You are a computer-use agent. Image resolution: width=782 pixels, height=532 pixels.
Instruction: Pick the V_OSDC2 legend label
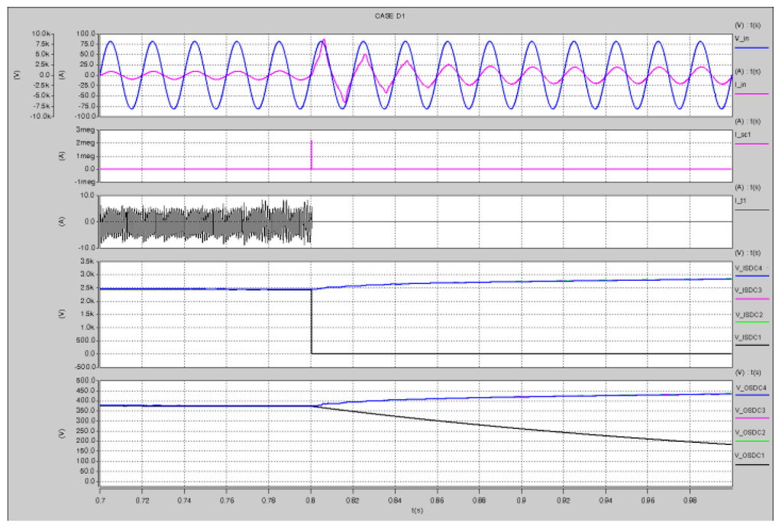coord(749,434)
